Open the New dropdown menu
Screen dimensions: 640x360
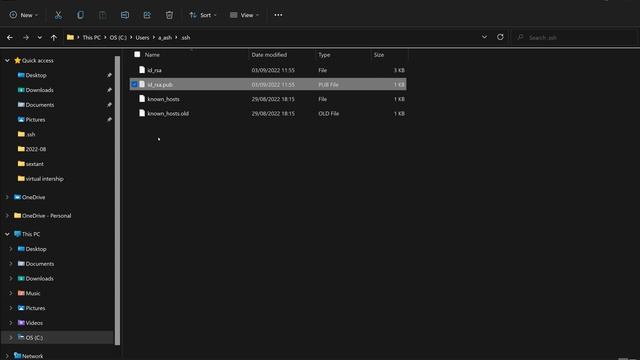click(x=23, y=15)
